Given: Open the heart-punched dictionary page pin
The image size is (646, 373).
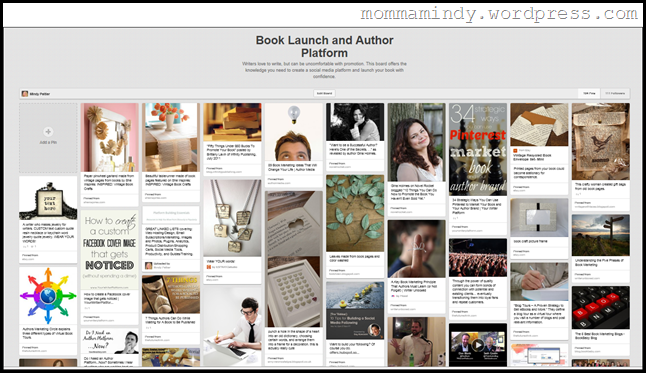Looking at the screenshot, I should coord(294,259).
